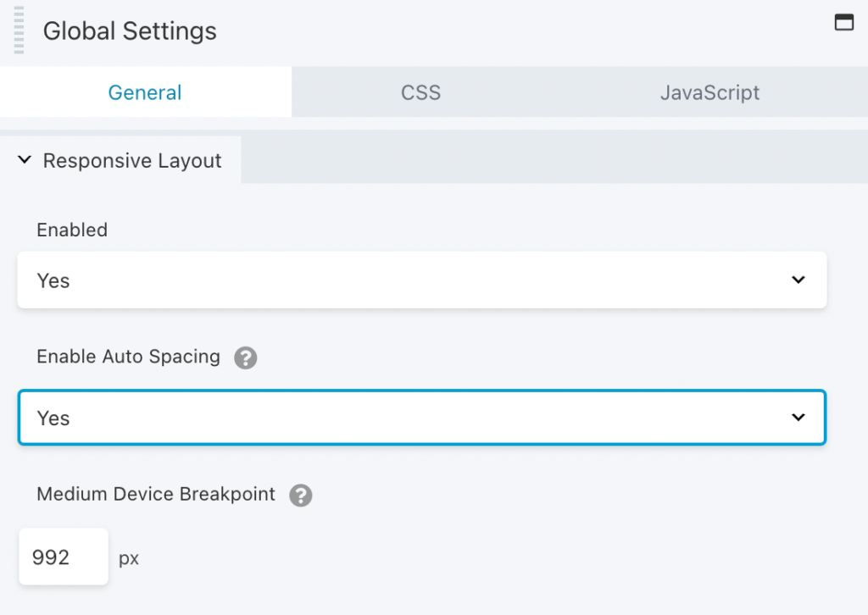Select the General tab
Screen dimensions: 868x615
click(x=145, y=91)
